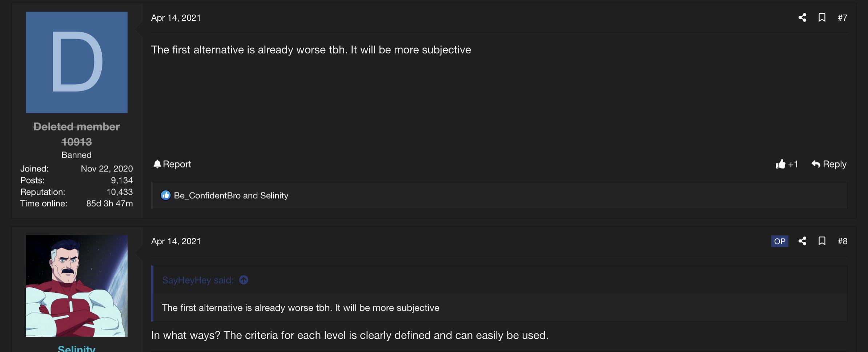Click Apr 14, 2021 timestamp on post #7

click(x=176, y=18)
